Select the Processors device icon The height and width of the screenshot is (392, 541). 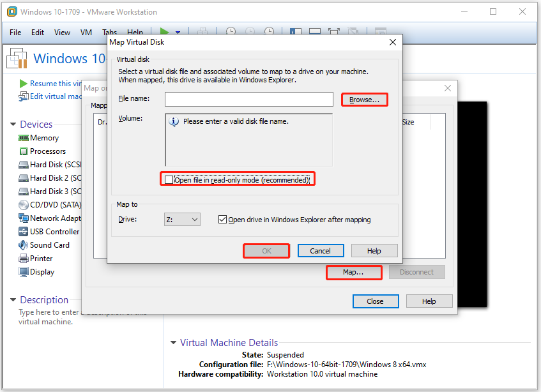[x=24, y=151]
